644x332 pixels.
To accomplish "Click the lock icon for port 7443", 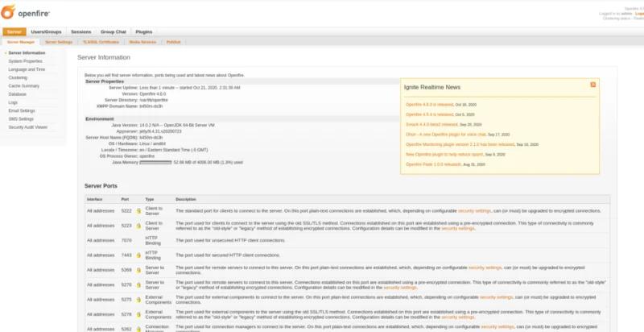I will coord(138,255).
